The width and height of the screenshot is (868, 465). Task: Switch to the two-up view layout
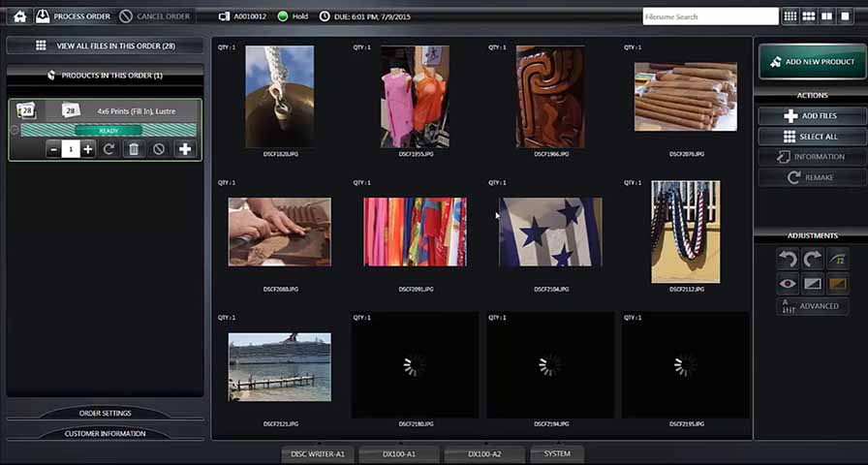[x=827, y=16]
